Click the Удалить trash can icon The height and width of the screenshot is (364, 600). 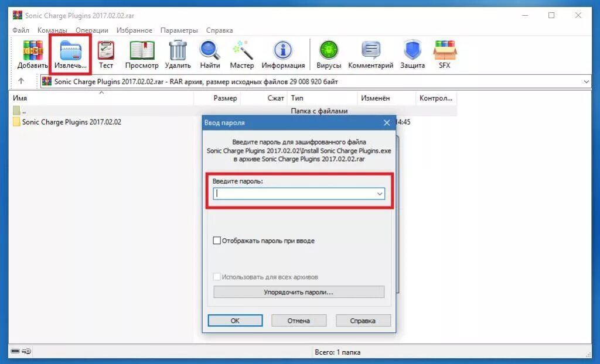(178, 50)
